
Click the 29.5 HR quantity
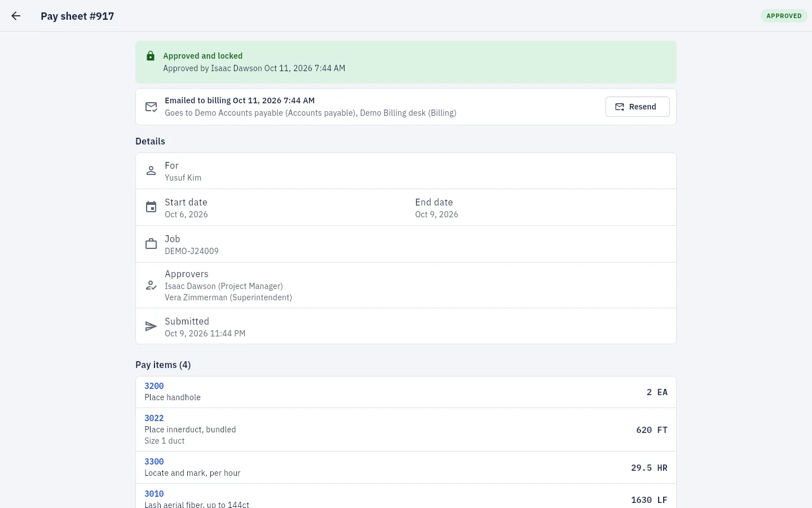pos(649,468)
